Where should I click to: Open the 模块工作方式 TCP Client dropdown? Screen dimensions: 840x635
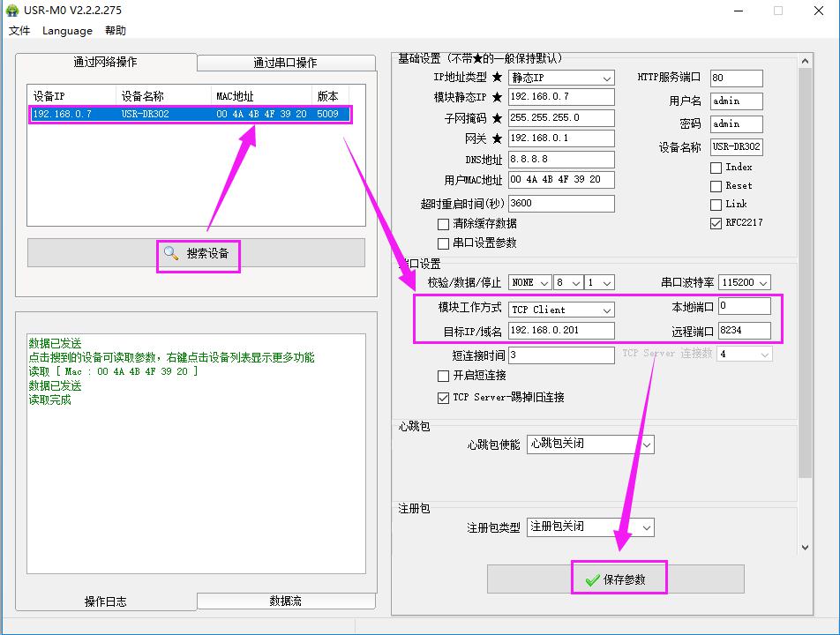606,310
